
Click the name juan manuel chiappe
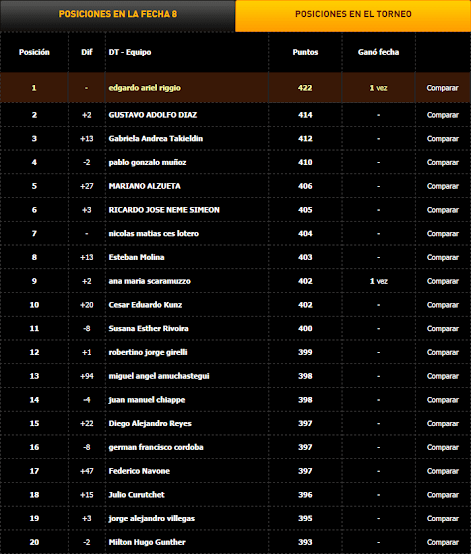point(147,400)
